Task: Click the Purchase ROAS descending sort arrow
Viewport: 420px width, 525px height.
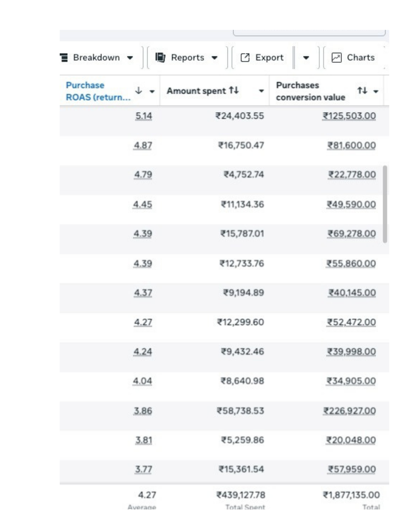Action: coord(139,91)
